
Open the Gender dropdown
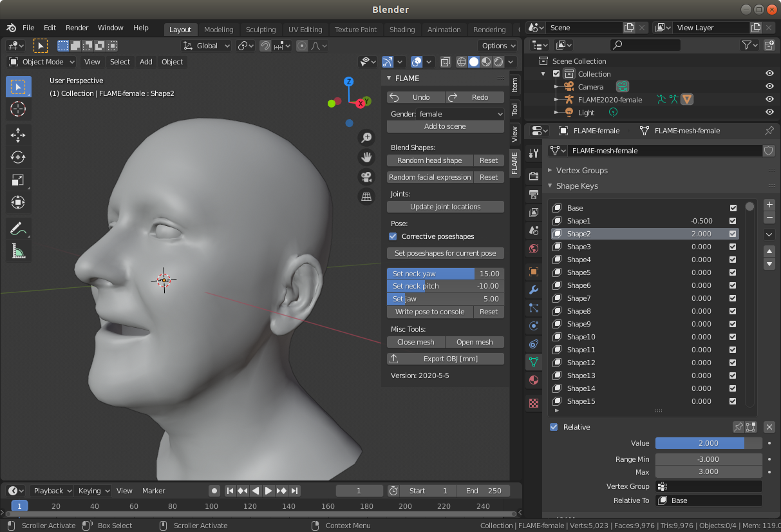460,114
